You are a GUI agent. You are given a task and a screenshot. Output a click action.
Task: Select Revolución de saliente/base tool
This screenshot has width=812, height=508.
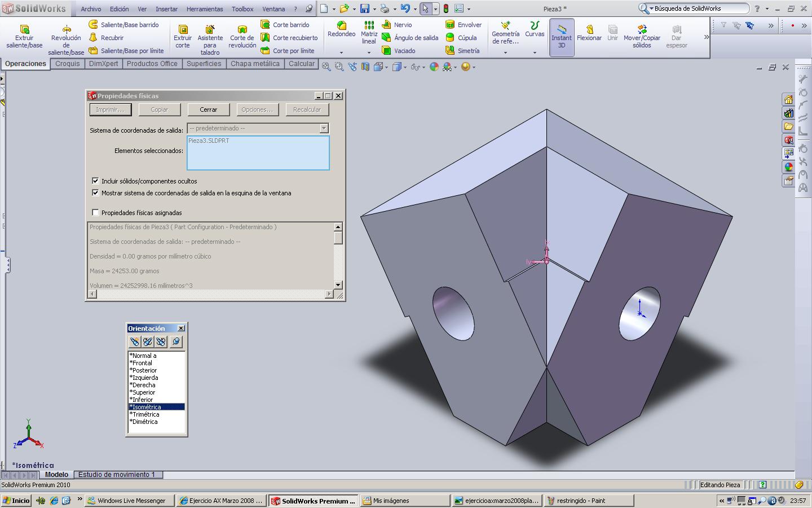click(x=66, y=40)
